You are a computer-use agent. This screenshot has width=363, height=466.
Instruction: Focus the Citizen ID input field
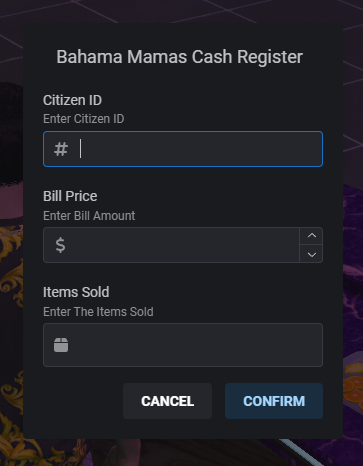coord(183,149)
